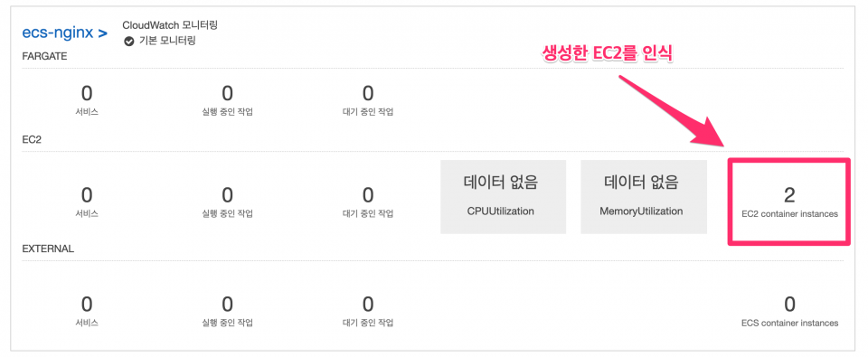
Task: Open the ecs-nginx cluster link
Action: click(x=57, y=33)
